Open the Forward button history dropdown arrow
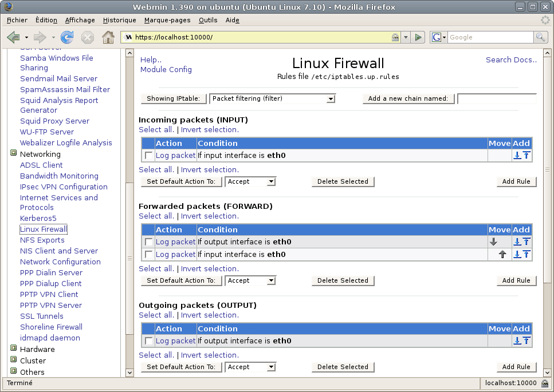 click(53, 37)
